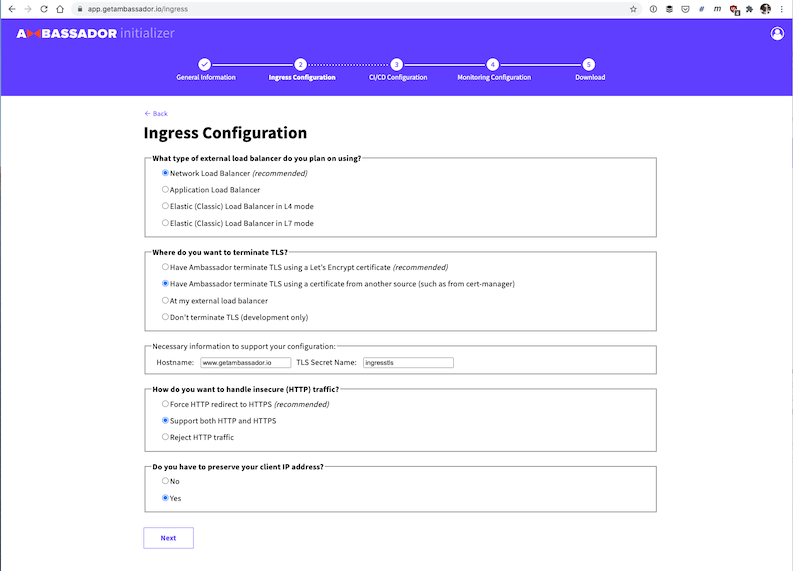793x571 pixels.
Task: Choose Let's Encrypt certificate TLS option
Action: tap(166, 267)
